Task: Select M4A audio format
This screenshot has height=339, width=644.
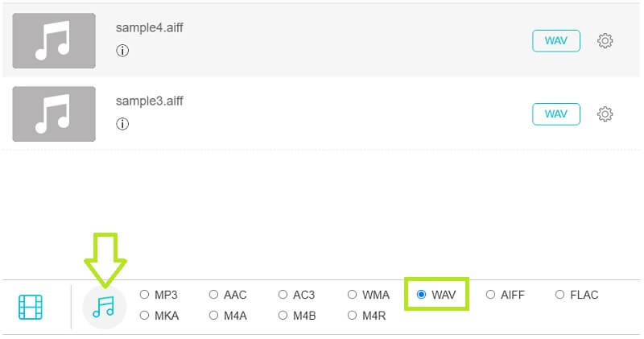Action: [x=214, y=316]
